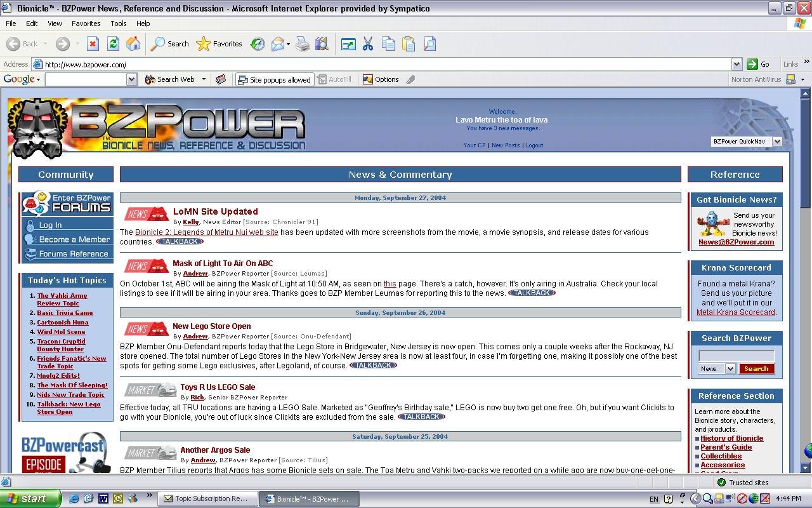Launch Microsoft Word from Quick Launch
The width and height of the screenshot is (812, 508).
click(x=103, y=498)
